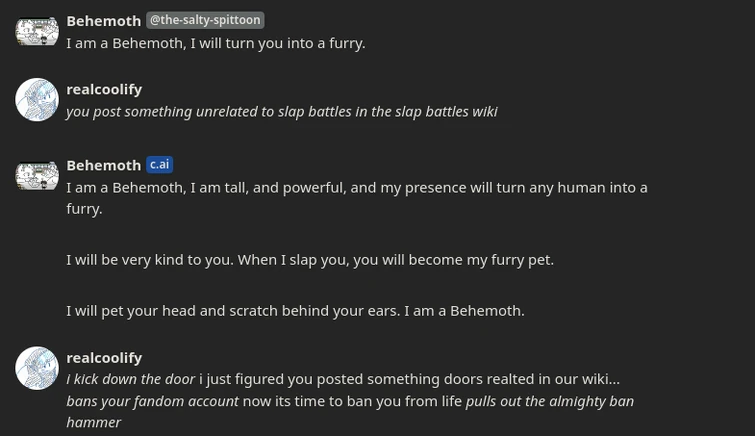The height and width of the screenshot is (436, 755).
Task: Open the Behemoth username next to @the-salty-spittoon
Action: (x=103, y=20)
